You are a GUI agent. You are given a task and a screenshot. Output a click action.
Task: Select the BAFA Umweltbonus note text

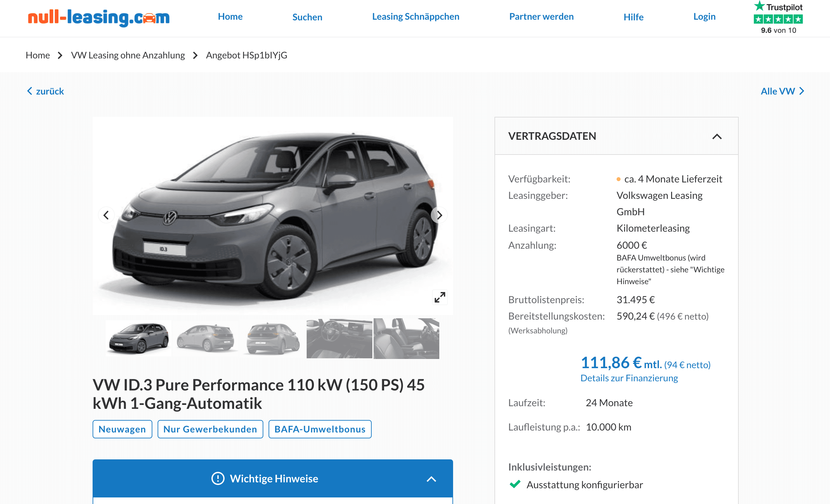(x=670, y=269)
